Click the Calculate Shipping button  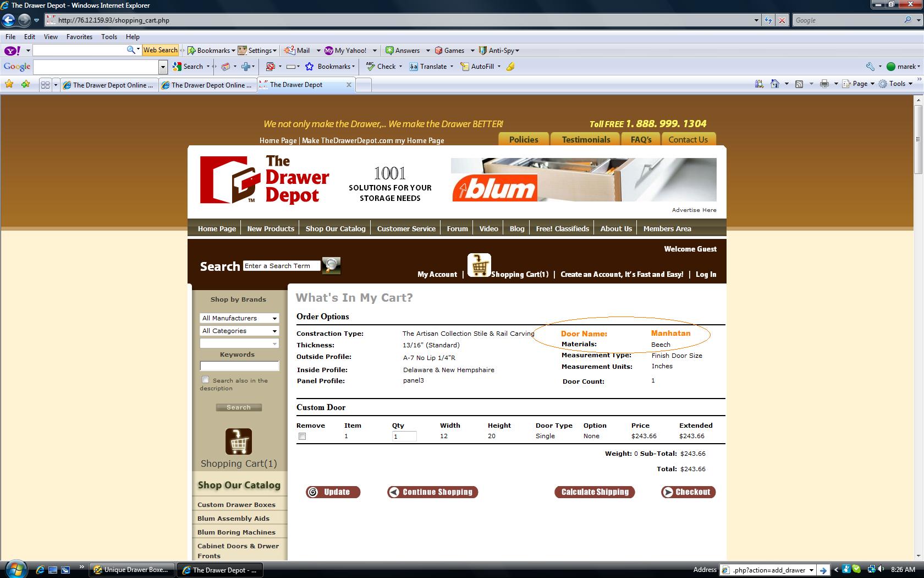tap(595, 492)
